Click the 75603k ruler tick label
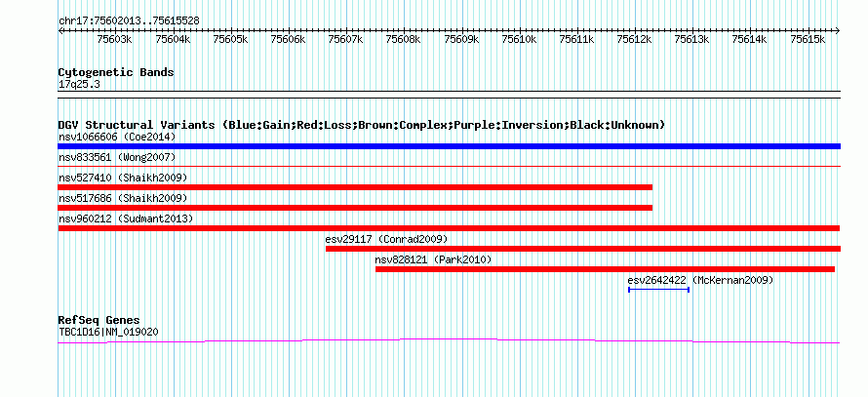Image resolution: width=868 pixels, height=397 pixels. [114, 39]
